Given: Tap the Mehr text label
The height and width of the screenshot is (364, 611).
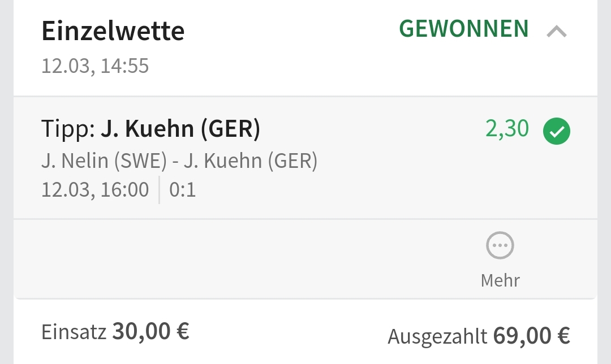Looking at the screenshot, I should tap(500, 280).
